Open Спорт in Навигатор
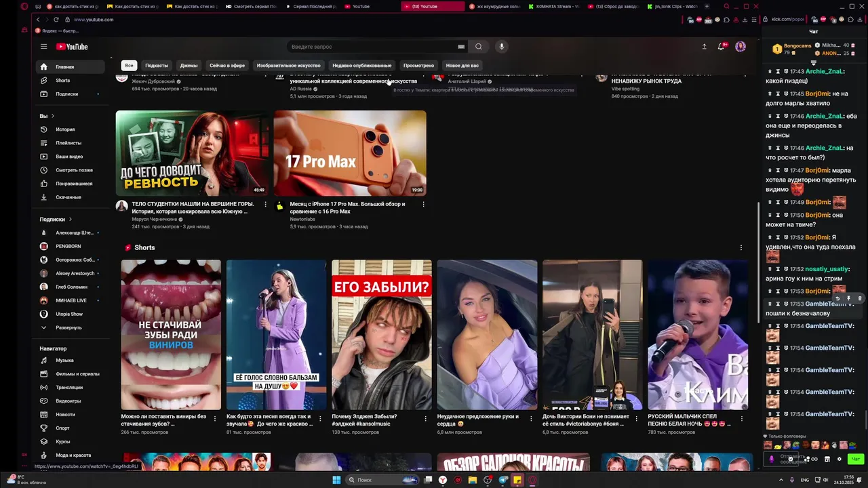 coord(71,428)
